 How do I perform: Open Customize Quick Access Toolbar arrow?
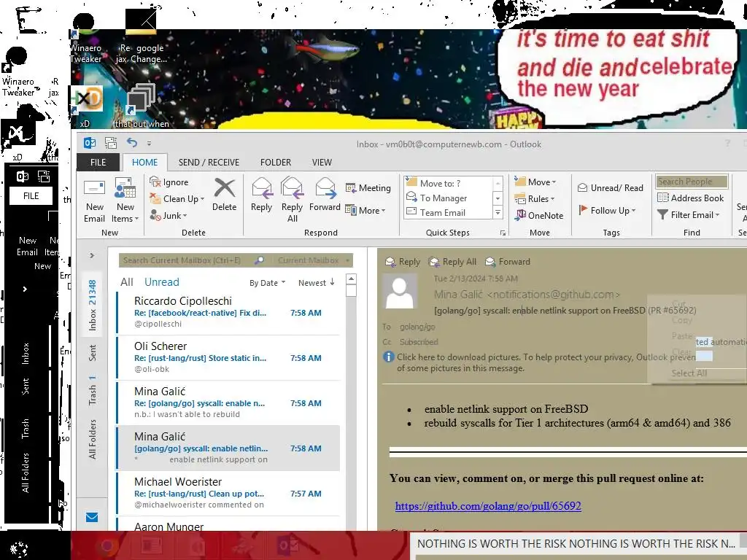tap(149, 143)
